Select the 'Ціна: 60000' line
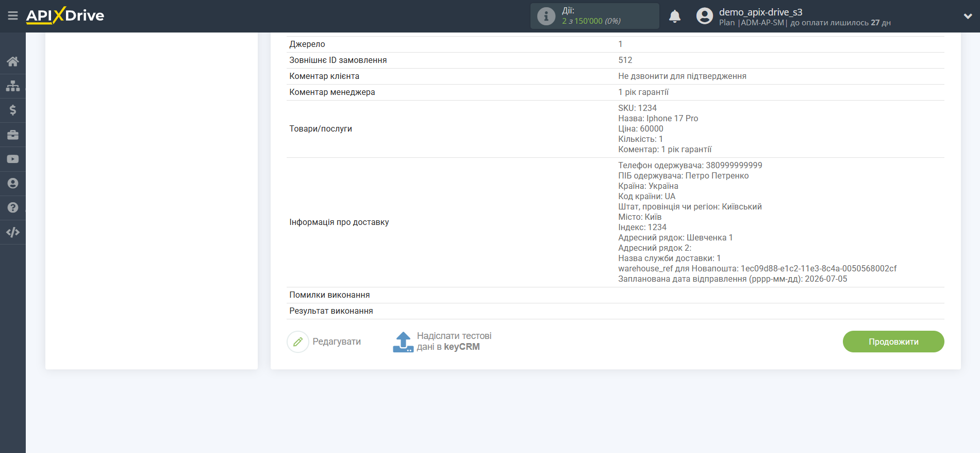Image resolution: width=980 pixels, height=453 pixels. tap(641, 129)
